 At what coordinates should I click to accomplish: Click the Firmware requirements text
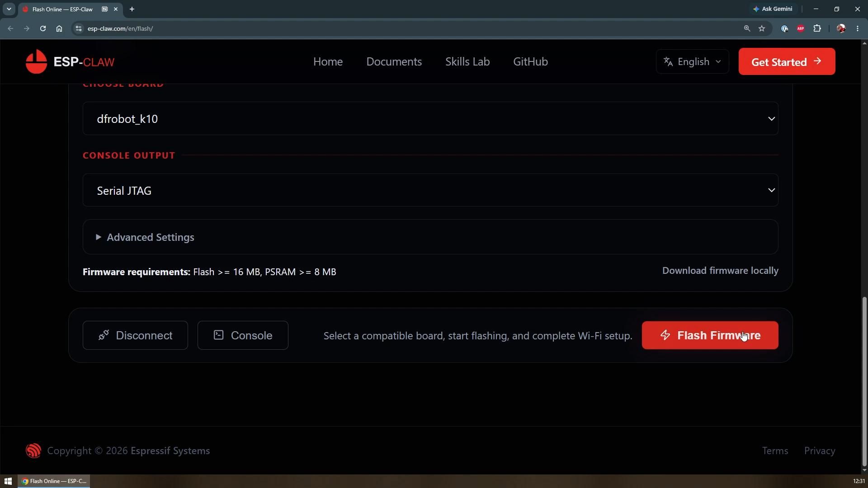209,272
